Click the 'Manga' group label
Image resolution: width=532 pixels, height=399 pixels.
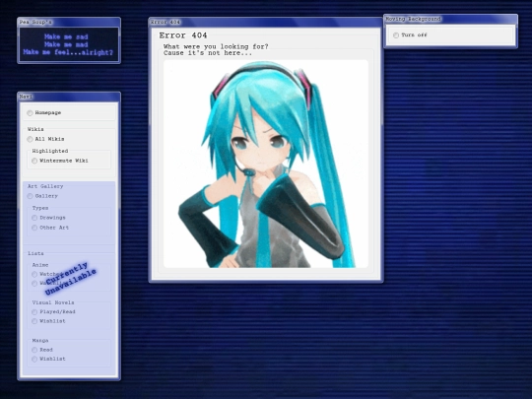[x=40, y=340]
